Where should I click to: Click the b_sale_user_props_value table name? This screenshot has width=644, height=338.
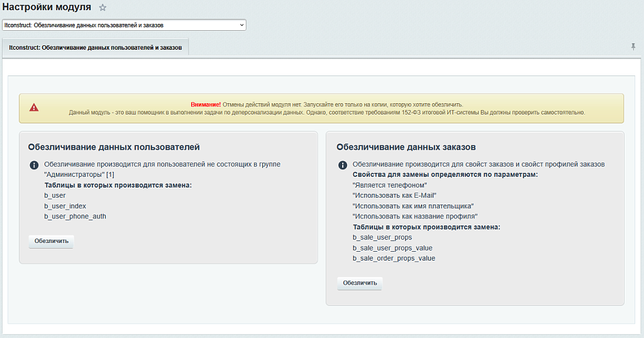[392, 248]
